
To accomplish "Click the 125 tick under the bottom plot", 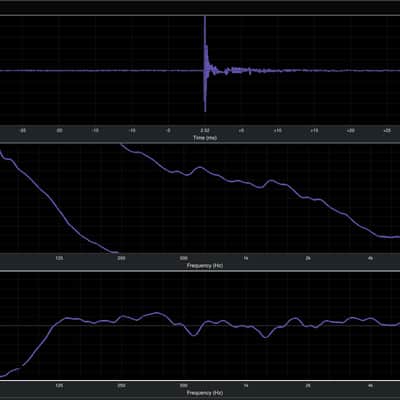I will pos(59,386).
